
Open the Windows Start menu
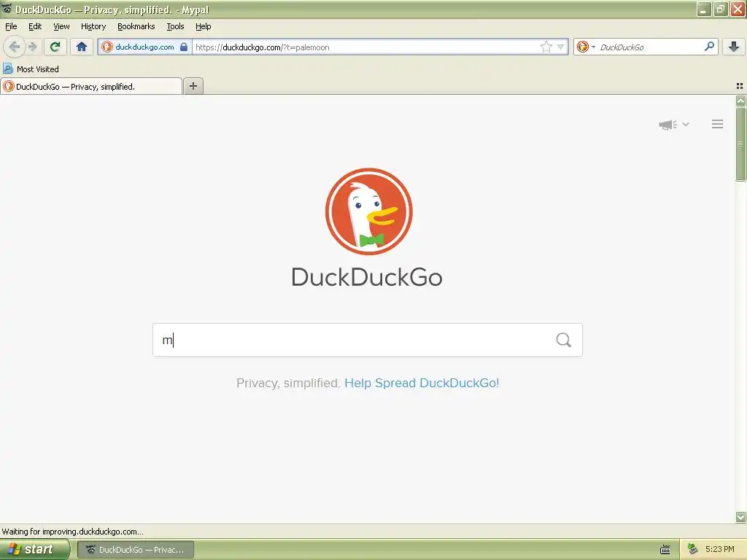point(34,549)
